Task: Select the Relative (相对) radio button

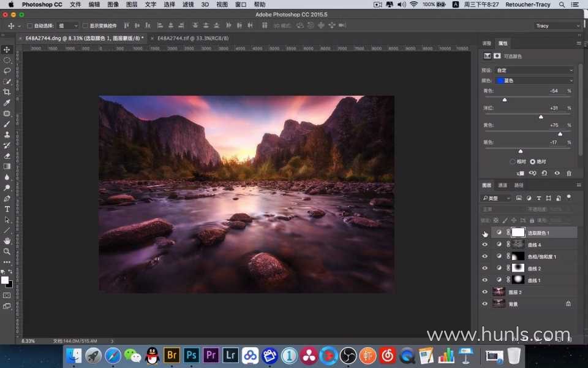Action: [x=513, y=161]
